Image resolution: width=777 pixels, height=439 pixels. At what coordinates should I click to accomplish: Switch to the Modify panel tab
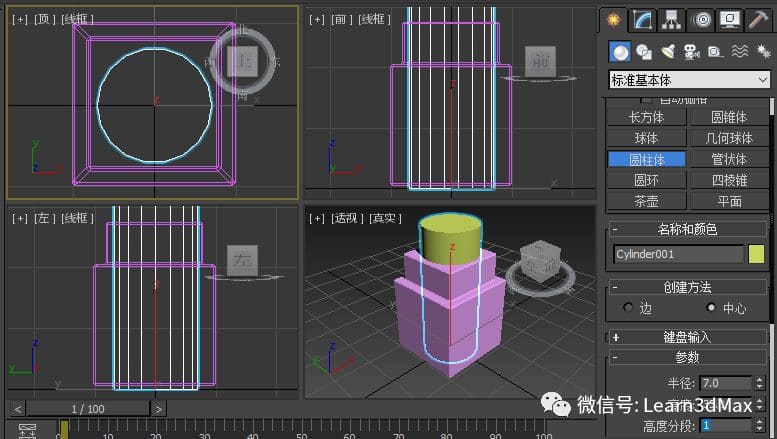(643, 20)
